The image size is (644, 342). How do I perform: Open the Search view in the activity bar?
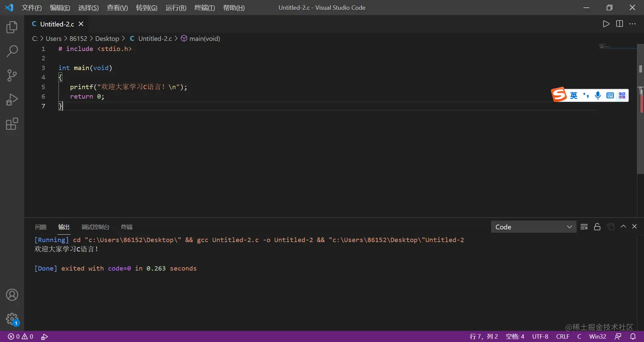[12, 52]
